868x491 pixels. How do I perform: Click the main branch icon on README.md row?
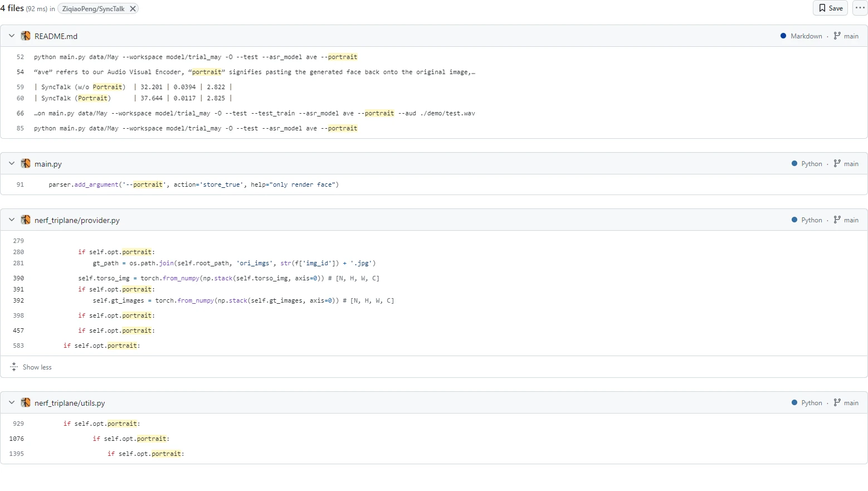point(837,36)
